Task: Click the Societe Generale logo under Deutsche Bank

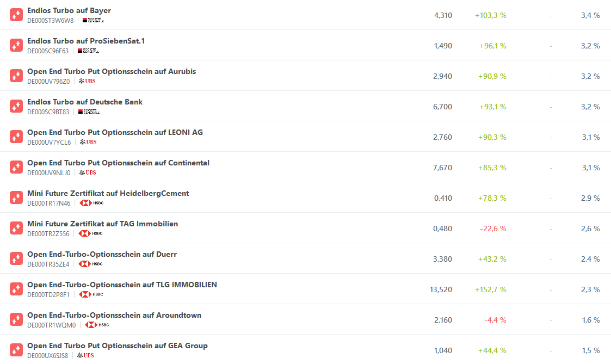Action: pyautogui.click(x=89, y=112)
